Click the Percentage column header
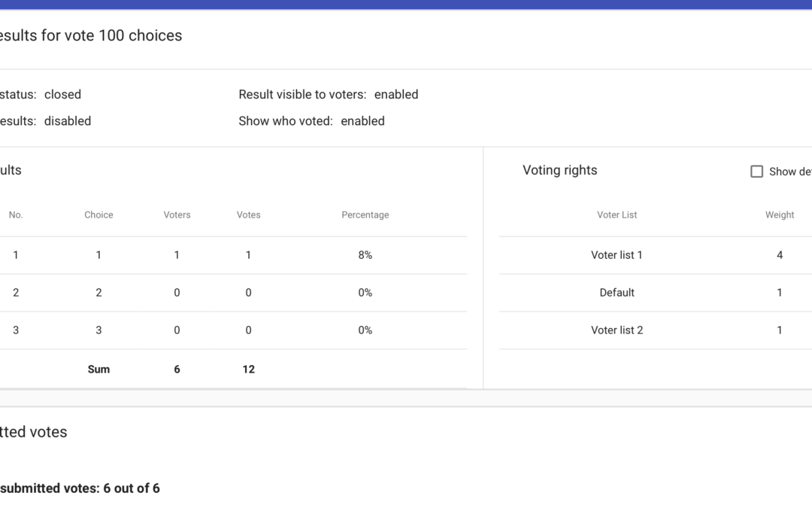This screenshot has height=508, width=812. click(x=365, y=214)
